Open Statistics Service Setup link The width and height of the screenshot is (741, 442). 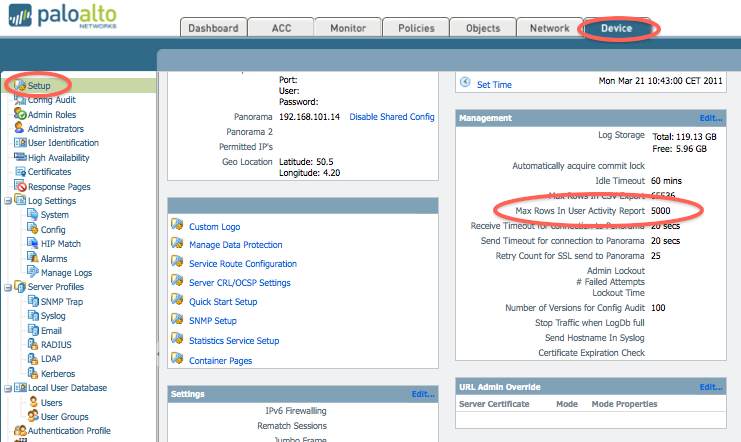234,340
